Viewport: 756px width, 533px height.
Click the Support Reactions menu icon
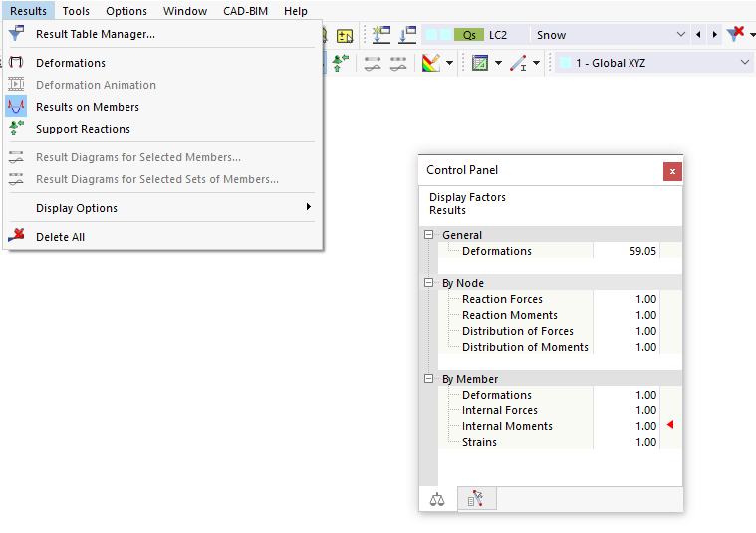[16, 129]
